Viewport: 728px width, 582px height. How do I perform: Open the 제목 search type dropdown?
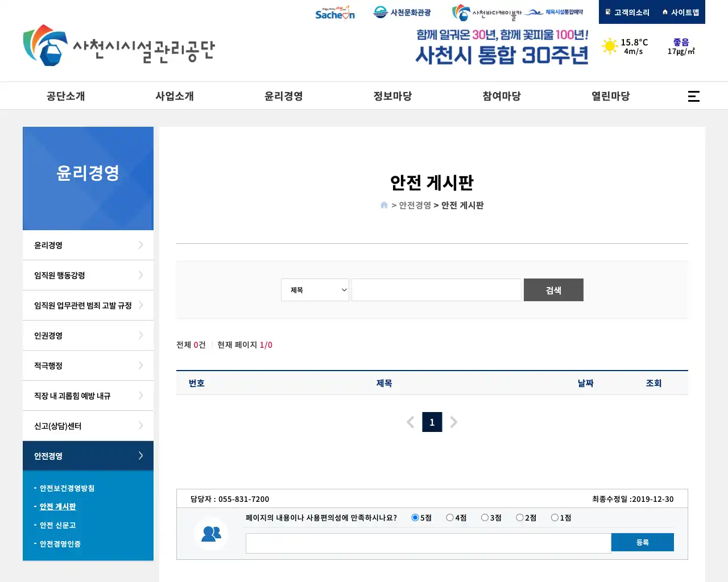click(x=315, y=290)
